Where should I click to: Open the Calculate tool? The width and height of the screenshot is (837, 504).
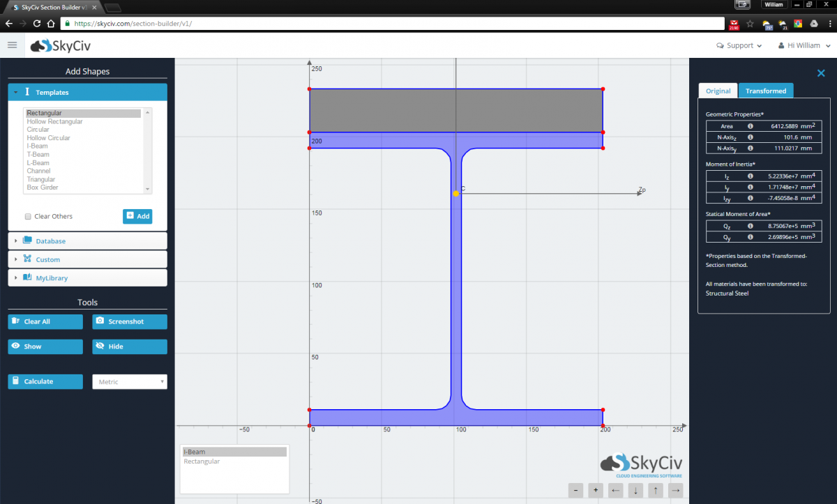point(45,381)
